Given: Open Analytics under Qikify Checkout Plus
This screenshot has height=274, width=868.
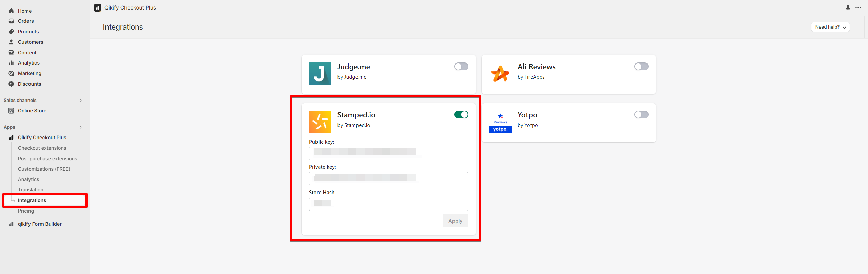Looking at the screenshot, I should 28,179.
